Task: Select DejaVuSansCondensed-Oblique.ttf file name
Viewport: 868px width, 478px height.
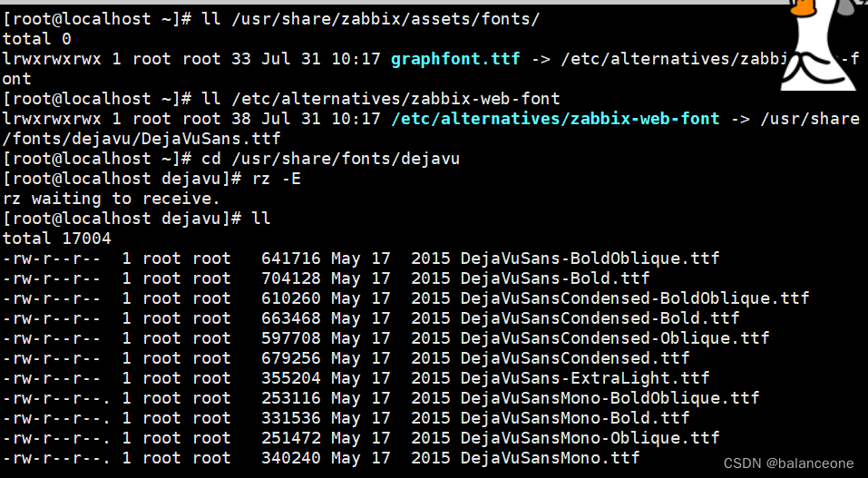Action: click(615, 338)
